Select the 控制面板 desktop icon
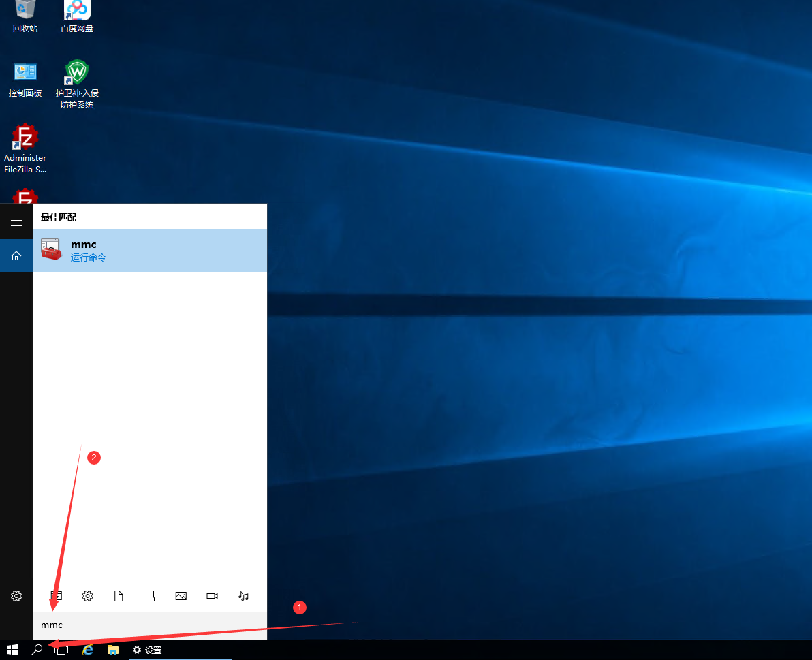The width and height of the screenshot is (812, 660). tap(25, 80)
